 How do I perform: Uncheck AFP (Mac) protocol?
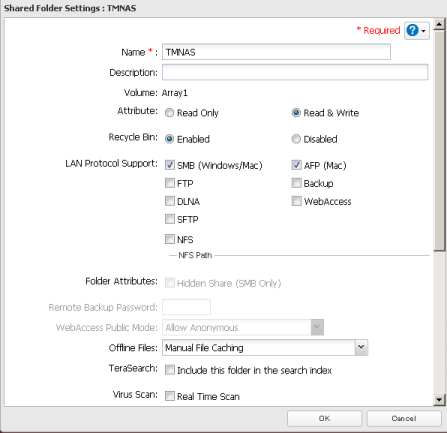(297, 165)
